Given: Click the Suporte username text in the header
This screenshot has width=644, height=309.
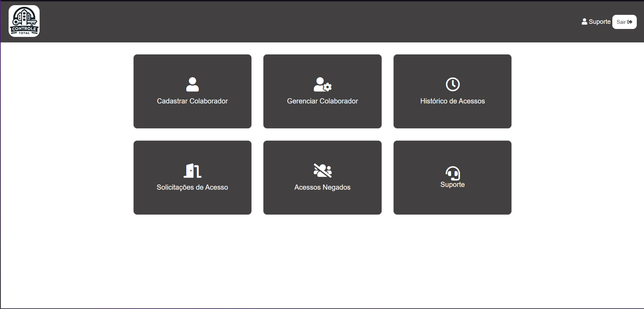Looking at the screenshot, I should (600, 22).
